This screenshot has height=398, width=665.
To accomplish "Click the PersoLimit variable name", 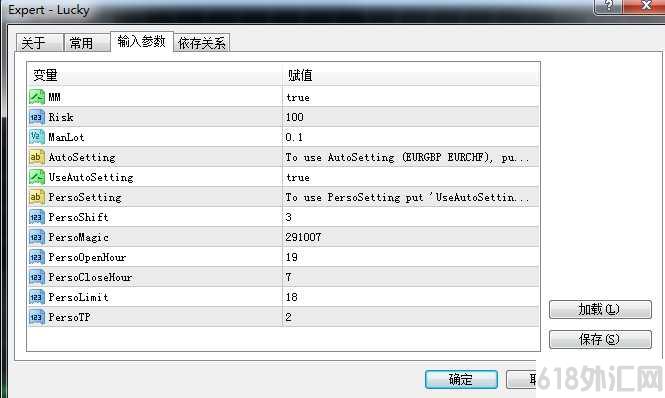I will pyautogui.click(x=78, y=297).
